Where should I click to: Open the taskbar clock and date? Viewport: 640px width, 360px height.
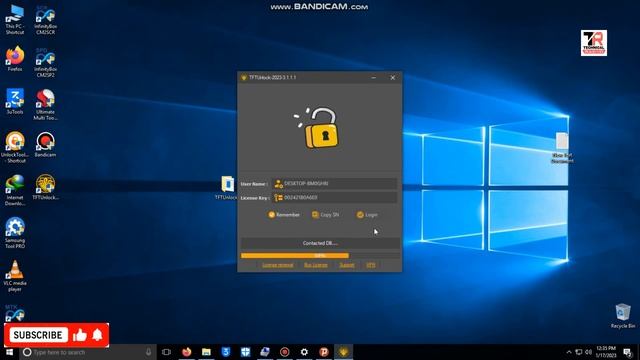(606, 352)
